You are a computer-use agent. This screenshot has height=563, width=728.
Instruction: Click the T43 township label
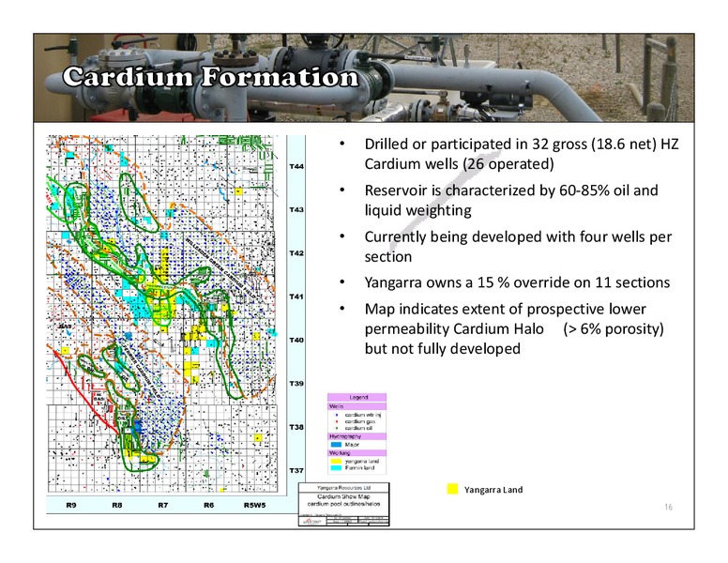click(296, 209)
